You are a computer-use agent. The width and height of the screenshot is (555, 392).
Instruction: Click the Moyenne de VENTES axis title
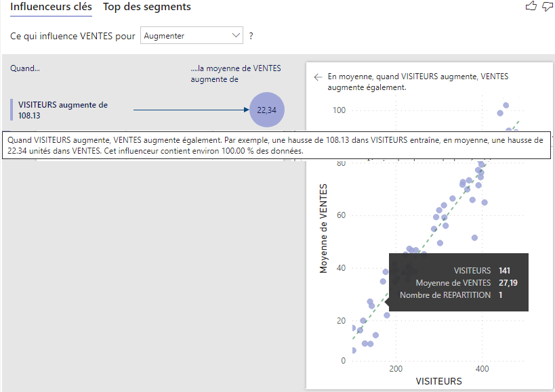pyautogui.click(x=323, y=228)
